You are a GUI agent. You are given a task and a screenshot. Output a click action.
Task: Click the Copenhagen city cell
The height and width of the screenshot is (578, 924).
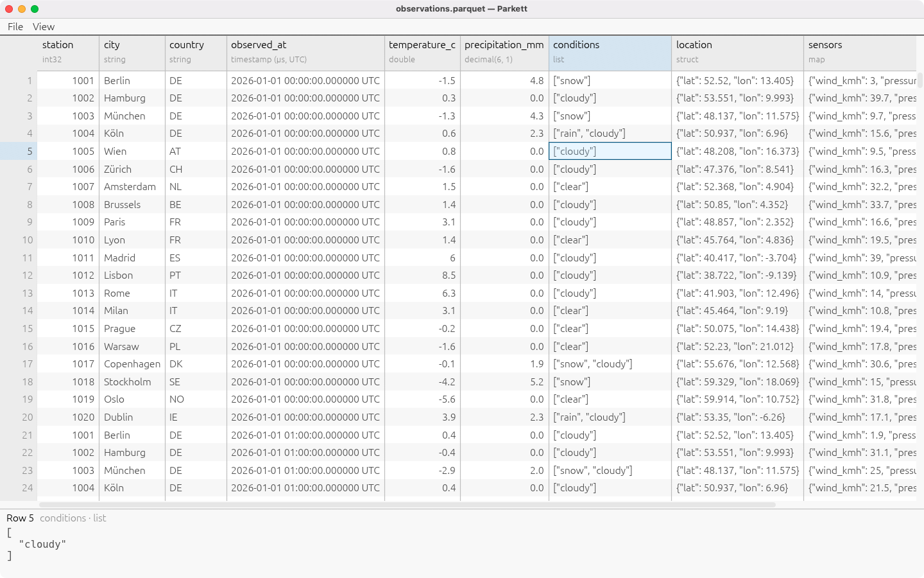coord(132,364)
